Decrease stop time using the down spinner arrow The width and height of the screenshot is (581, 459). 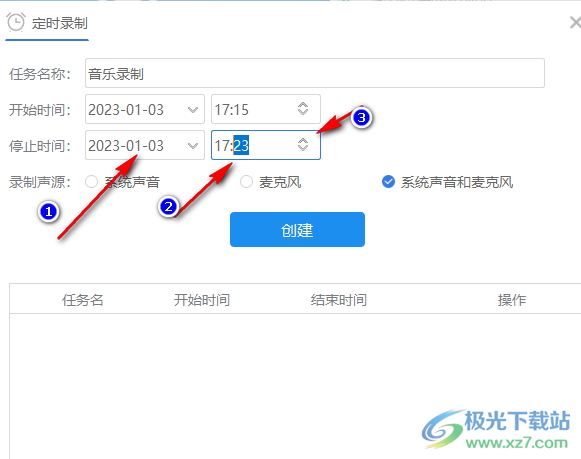(x=303, y=148)
